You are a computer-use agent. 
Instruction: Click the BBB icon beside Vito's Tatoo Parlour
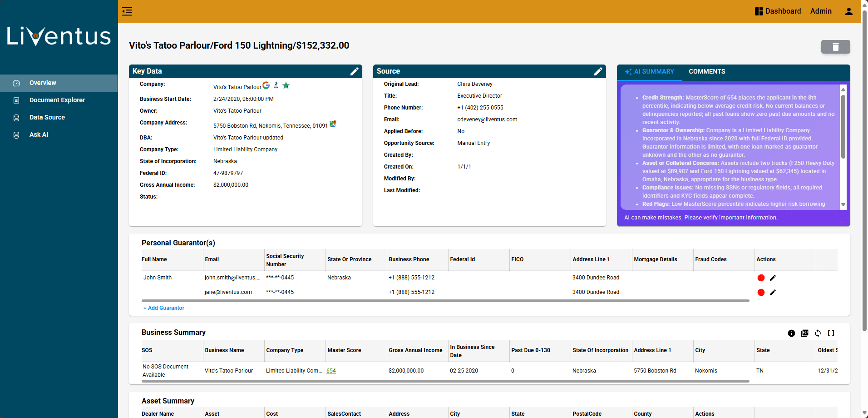(276, 85)
